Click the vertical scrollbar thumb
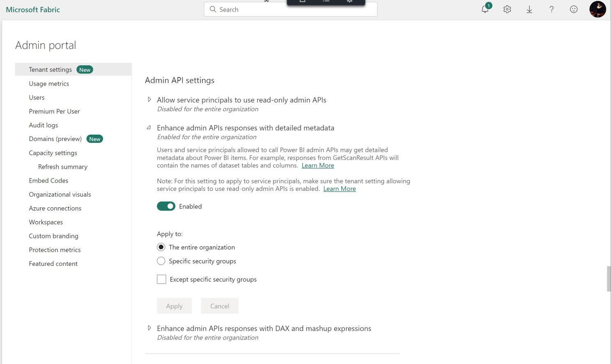Viewport: 611px width, 364px height. click(609, 279)
